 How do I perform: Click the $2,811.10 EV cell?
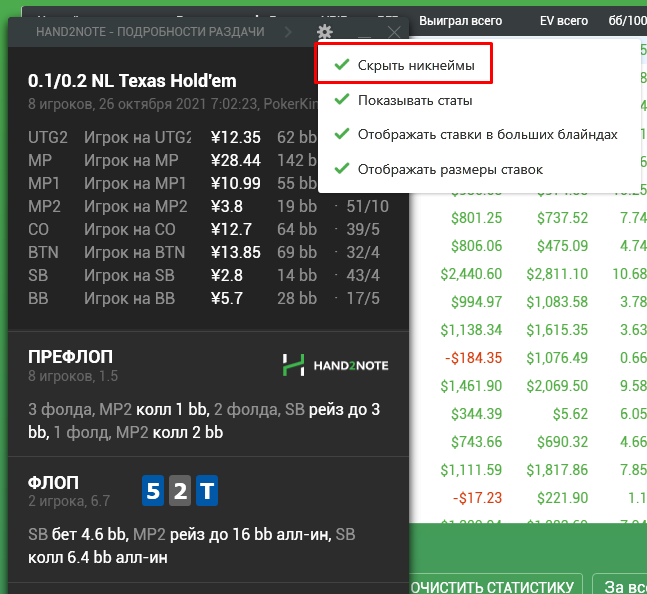click(x=557, y=274)
